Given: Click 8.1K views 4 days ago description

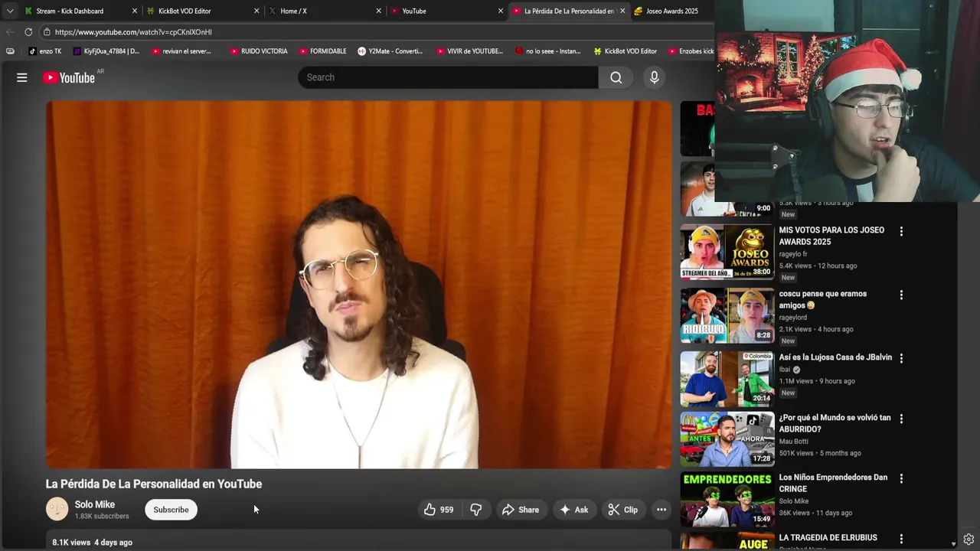Looking at the screenshot, I should pos(92,542).
